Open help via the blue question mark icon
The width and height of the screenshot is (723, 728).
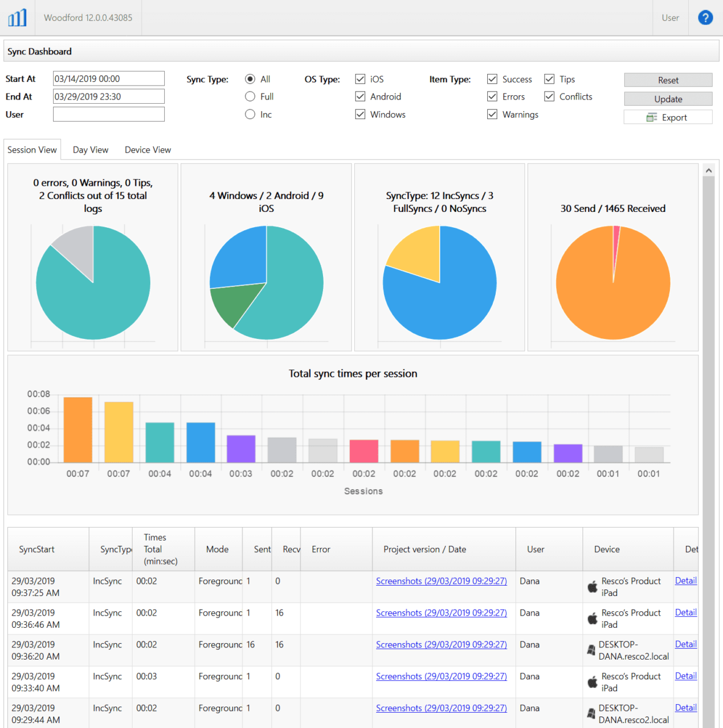[705, 17]
